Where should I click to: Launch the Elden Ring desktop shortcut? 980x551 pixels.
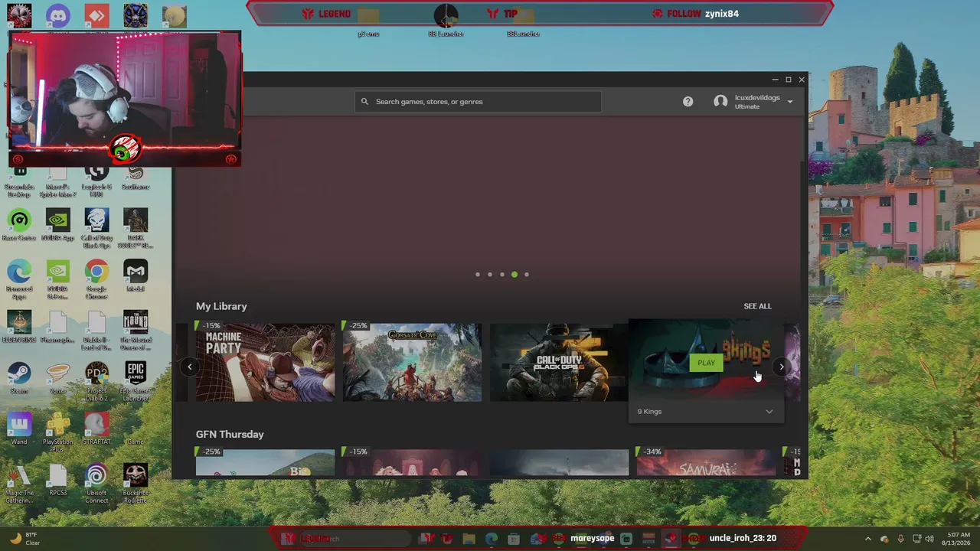(19, 327)
